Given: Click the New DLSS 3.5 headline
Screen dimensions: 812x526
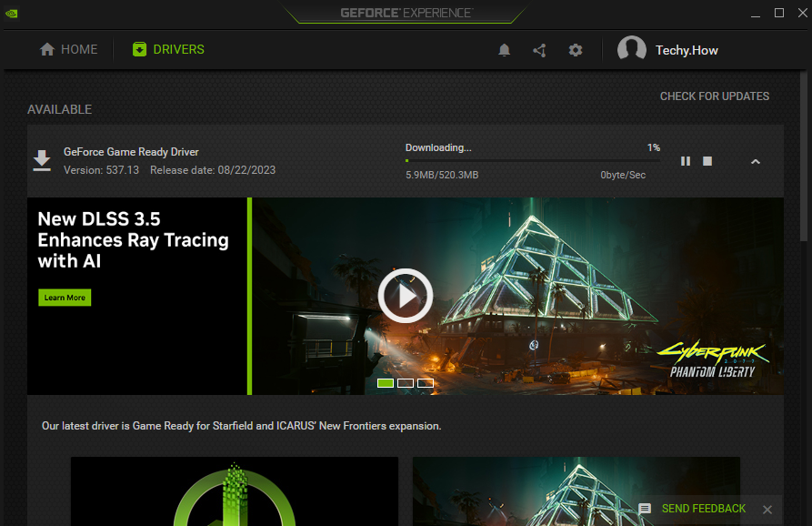Looking at the screenshot, I should coord(133,240).
